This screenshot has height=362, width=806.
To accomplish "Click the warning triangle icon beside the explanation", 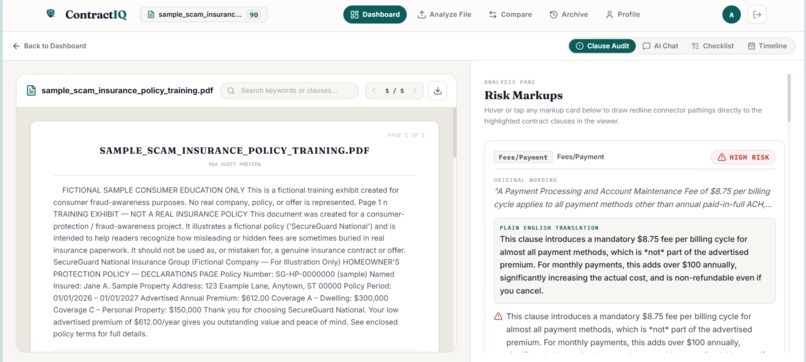I will (x=498, y=317).
